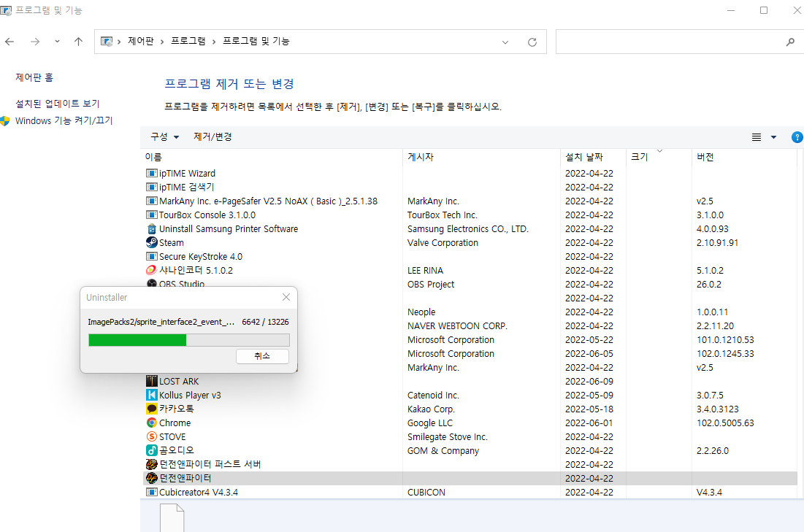The image size is (804, 532).
Task: Open the 구성 organize dropdown
Action: tap(164, 137)
